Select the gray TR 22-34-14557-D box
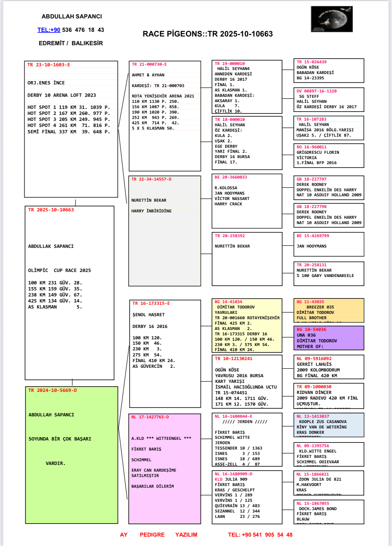The height and width of the screenshot is (546, 392). point(165,231)
